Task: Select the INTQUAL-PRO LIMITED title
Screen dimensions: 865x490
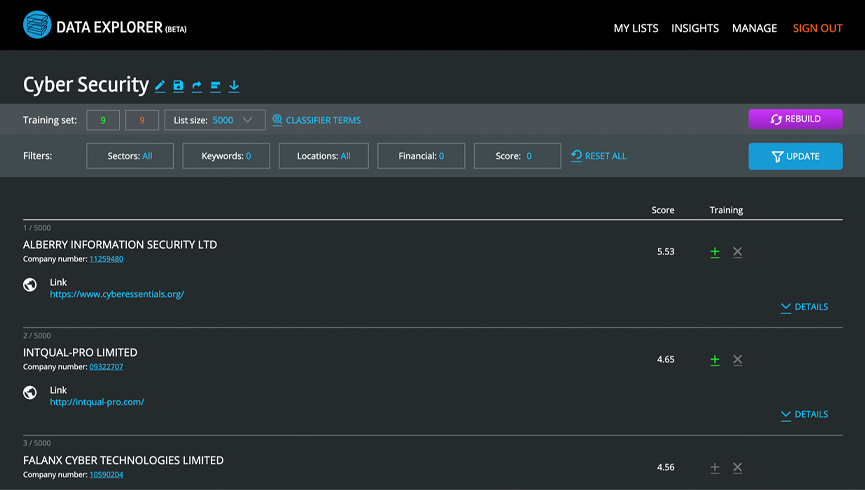Action: tap(80, 352)
